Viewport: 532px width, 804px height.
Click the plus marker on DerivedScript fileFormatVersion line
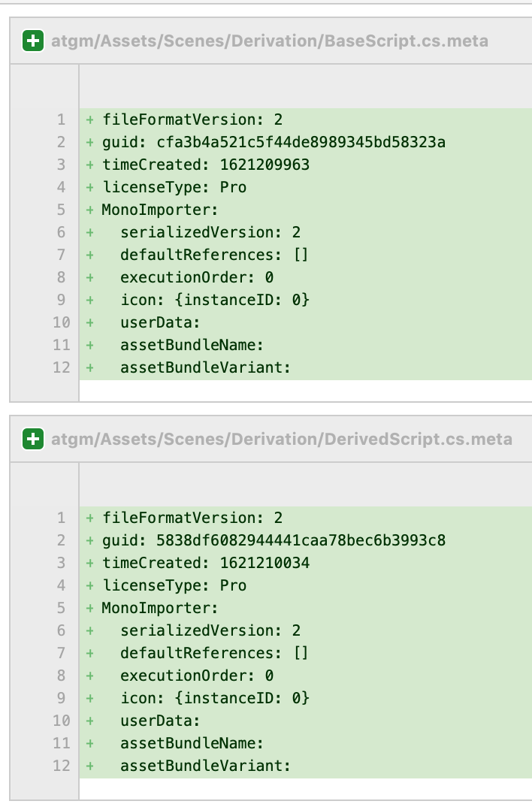(x=89, y=518)
